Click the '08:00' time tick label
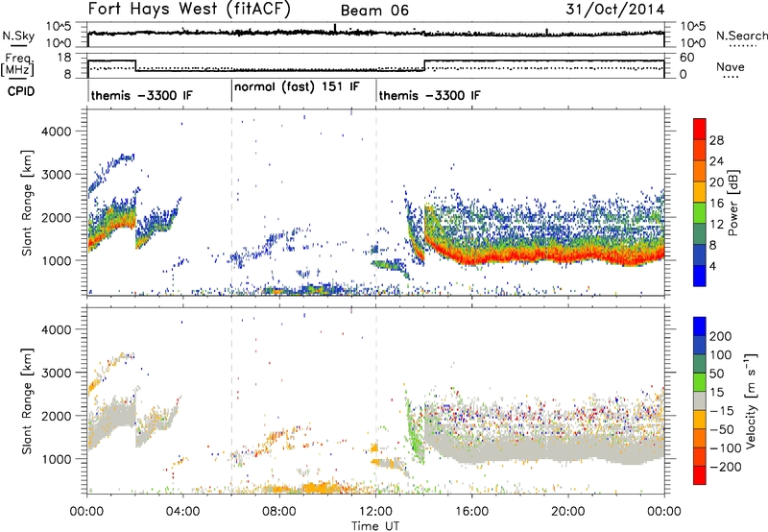This screenshot has width=768, height=532. 278,512
